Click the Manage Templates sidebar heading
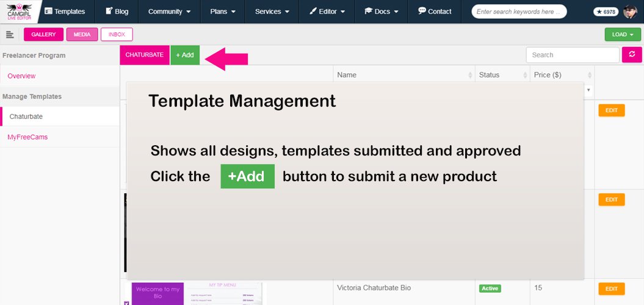644x305 pixels. (x=32, y=96)
